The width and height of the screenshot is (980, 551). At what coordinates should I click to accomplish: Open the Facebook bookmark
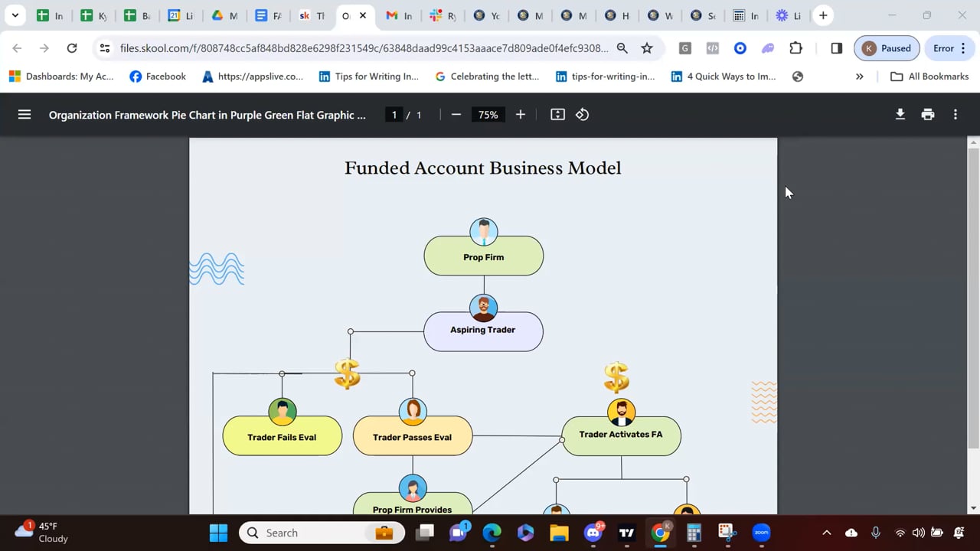[157, 76]
